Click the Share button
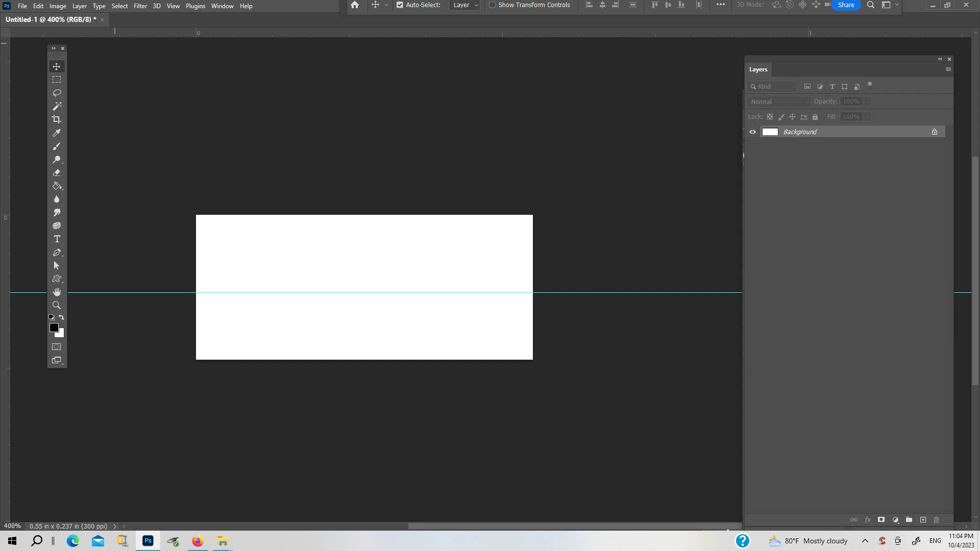 pos(846,5)
